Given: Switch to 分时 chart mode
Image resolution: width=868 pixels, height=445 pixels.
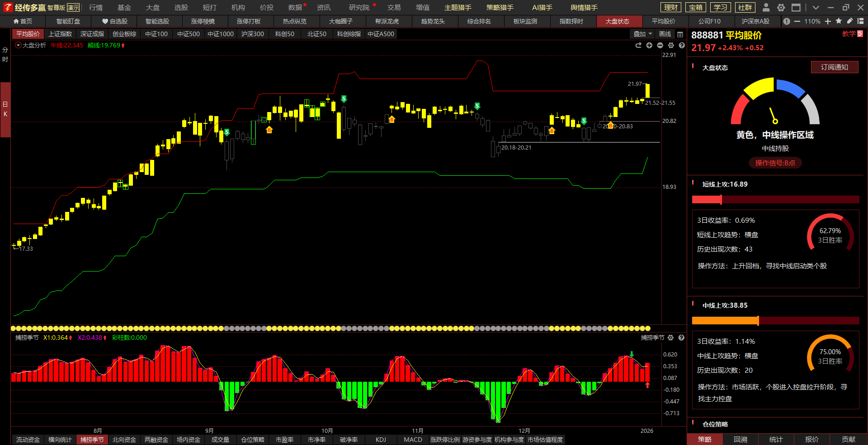Looking at the screenshot, I should [5, 55].
